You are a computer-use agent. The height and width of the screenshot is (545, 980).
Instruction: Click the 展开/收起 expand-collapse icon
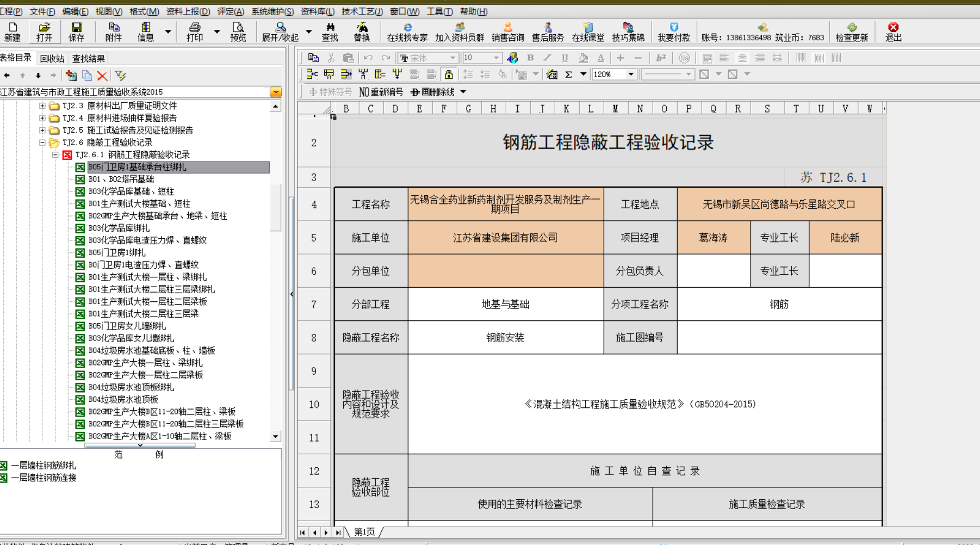pyautogui.click(x=280, y=32)
